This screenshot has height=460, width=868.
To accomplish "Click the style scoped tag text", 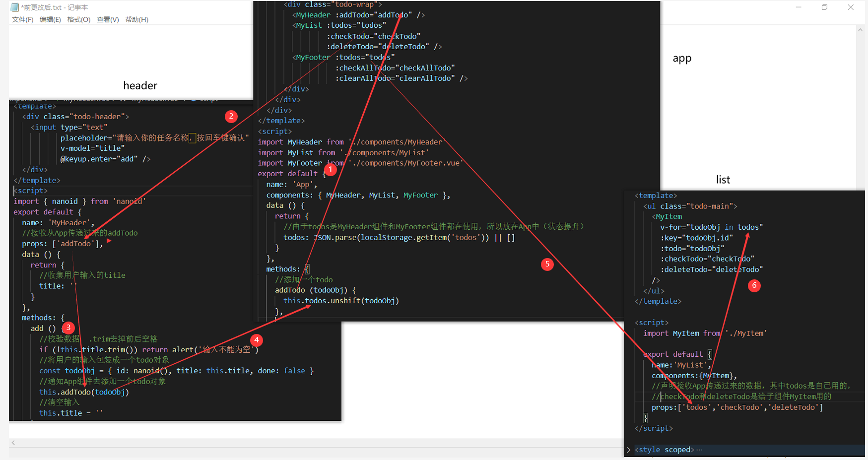I will point(665,450).
